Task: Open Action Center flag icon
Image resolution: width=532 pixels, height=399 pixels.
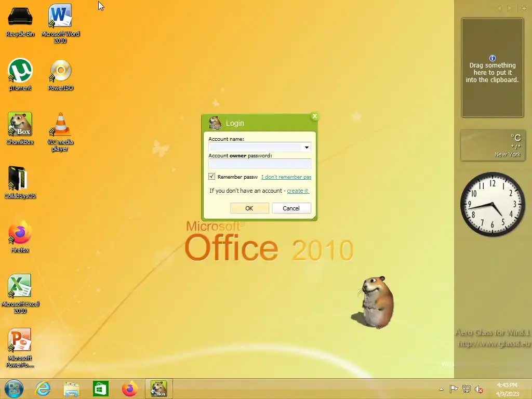Action: (x=454, y=389)
